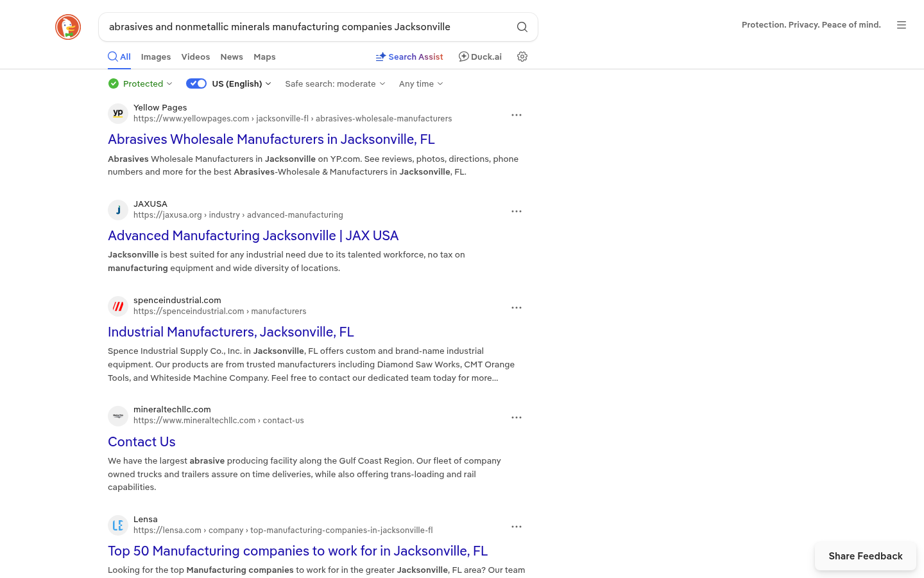Screen dimensions: 924x578
Task: Click the Lensa site name
Action: pos(146,519)
